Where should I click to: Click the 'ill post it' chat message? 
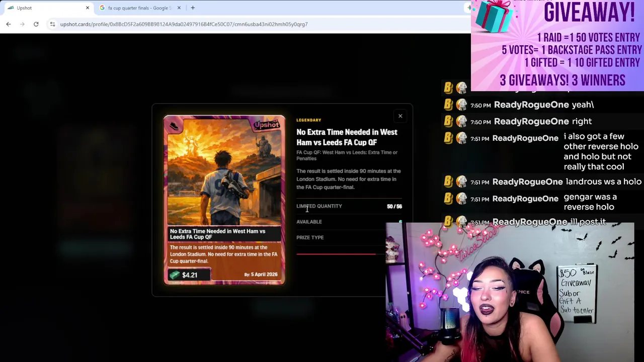588,222
